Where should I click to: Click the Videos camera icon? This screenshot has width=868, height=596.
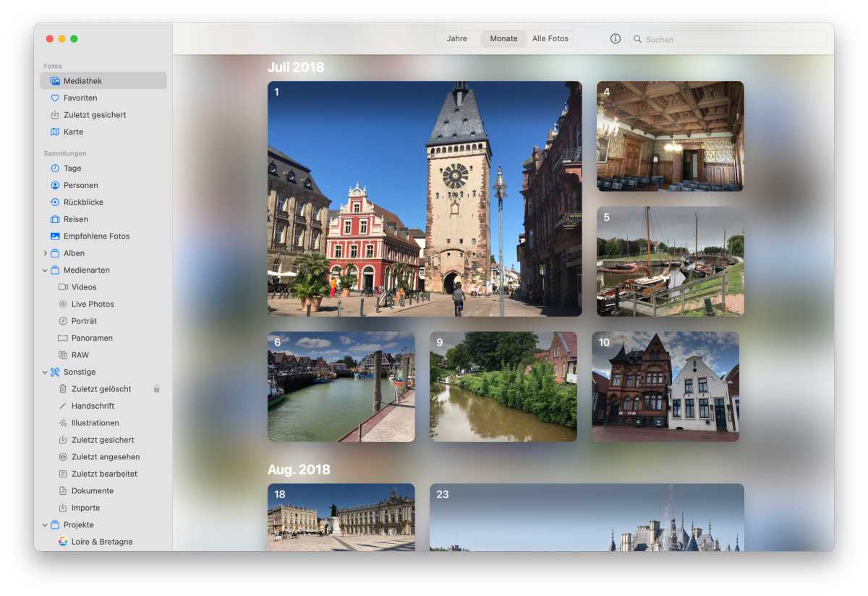tap(63, 287)
